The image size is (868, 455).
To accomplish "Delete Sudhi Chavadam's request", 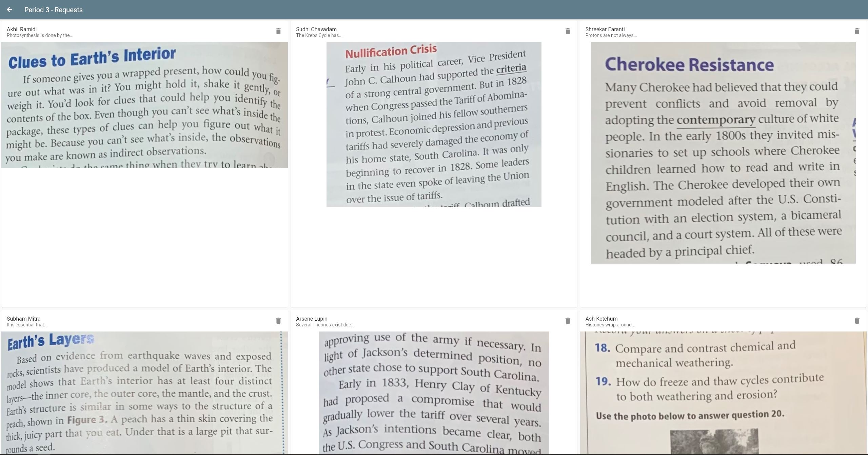I will click(568, 31).
